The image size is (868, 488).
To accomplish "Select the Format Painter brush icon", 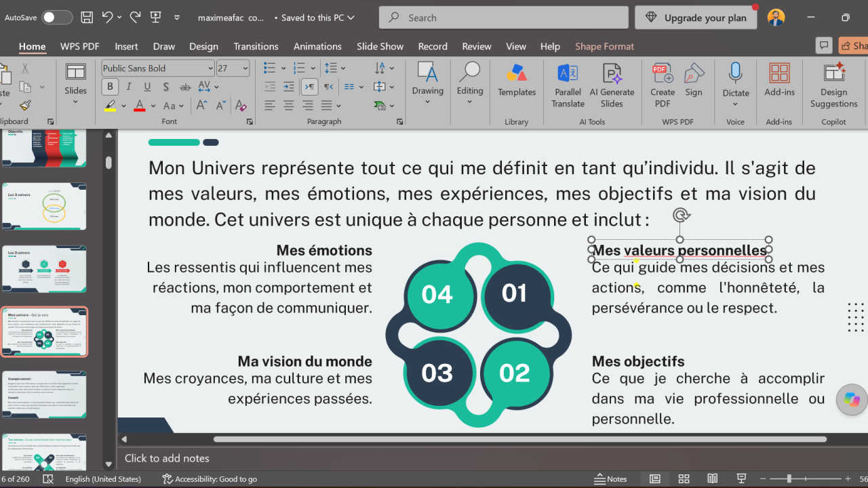I will tap(25, 105).
